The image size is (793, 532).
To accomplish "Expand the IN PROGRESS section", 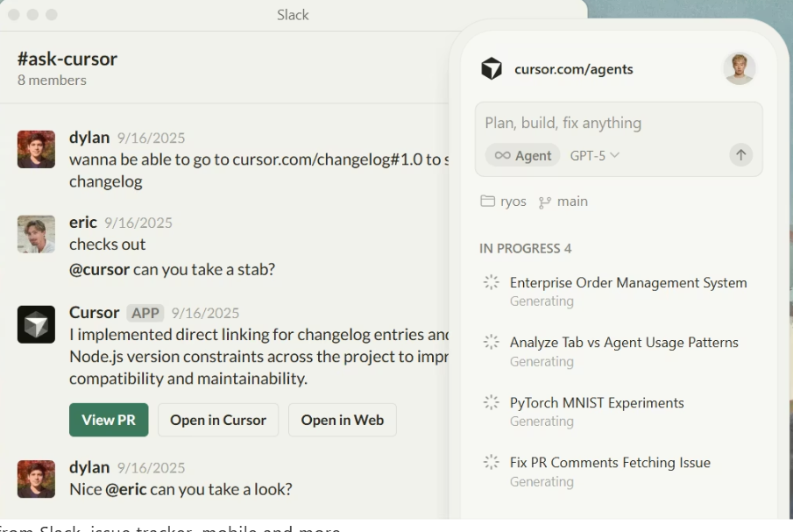I will click(526, 248).
